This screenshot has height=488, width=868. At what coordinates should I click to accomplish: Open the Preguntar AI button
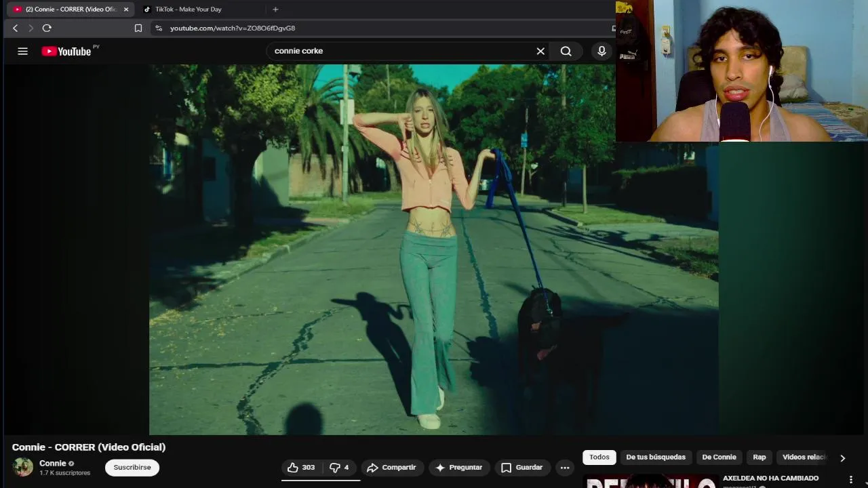click(x=459, y=468)
